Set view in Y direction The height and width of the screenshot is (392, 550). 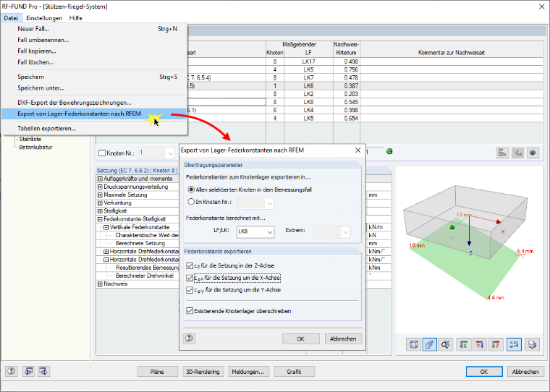point(480,344)
